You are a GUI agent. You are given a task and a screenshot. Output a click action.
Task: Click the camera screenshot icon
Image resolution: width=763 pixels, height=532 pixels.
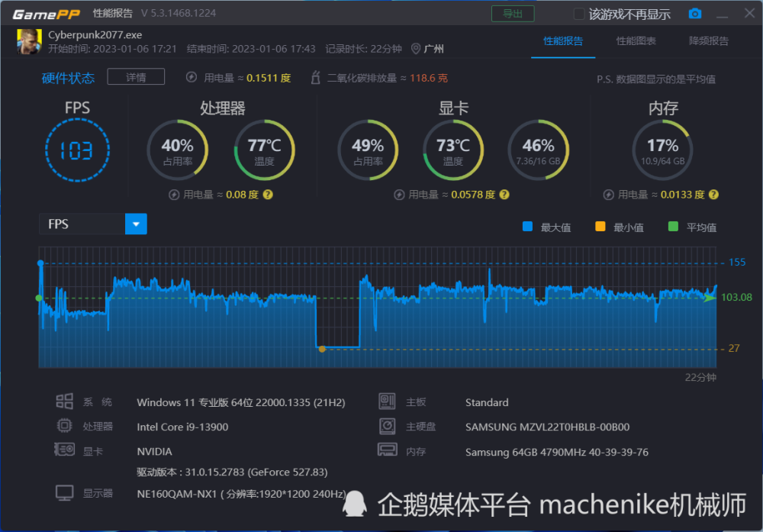click(x=695, y=14)
